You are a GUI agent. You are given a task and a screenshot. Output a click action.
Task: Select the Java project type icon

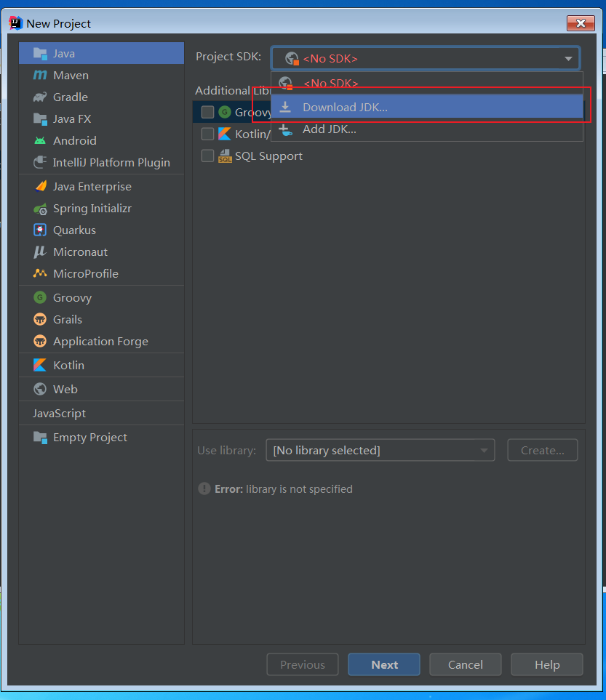pos(40,54)
